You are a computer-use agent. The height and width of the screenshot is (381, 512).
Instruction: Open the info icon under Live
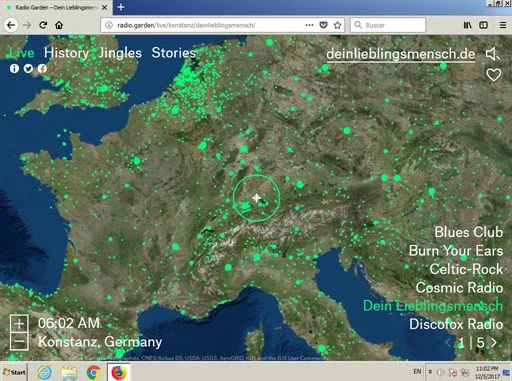pyautogui.click(x=14, y=68)
